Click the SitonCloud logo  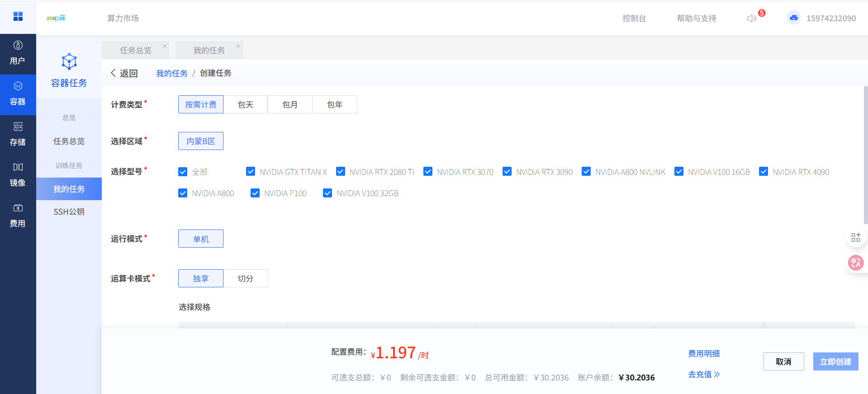point(56,18)
